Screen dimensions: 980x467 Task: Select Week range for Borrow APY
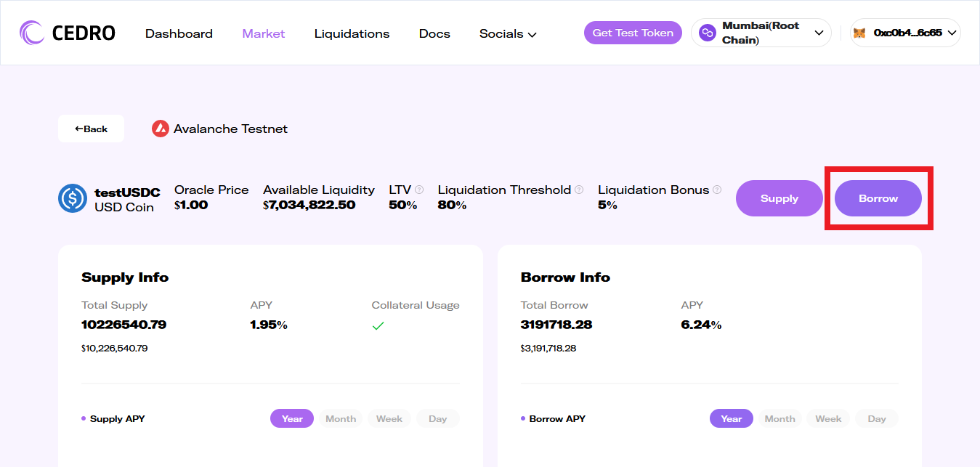(x=828, y=418)
